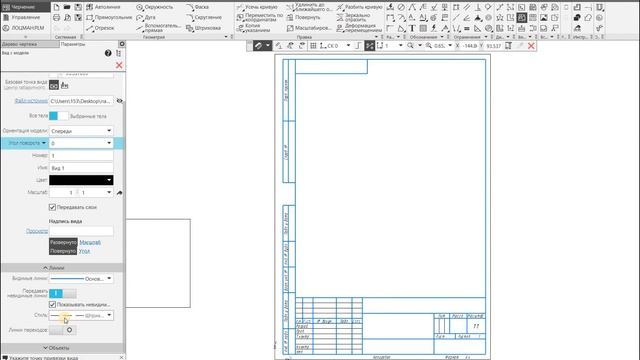Screen dimensions: 640x360
Task: Select the Дуга arc tool
Action: click(x=146, y=18)
